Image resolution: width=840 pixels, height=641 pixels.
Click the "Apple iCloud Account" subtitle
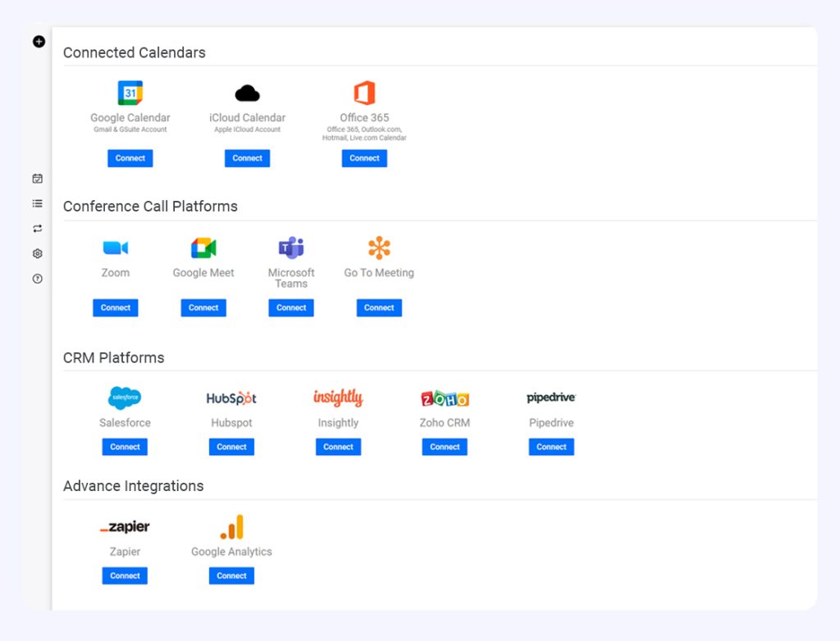point(248,130)
